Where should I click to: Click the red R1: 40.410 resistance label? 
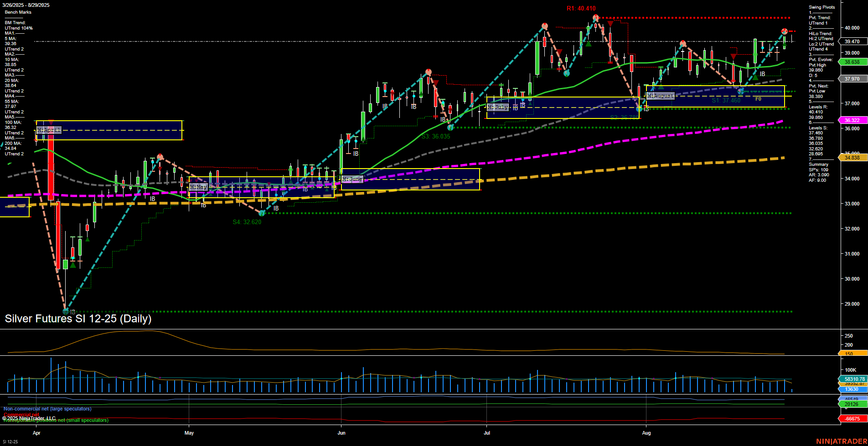coord(581,9)
